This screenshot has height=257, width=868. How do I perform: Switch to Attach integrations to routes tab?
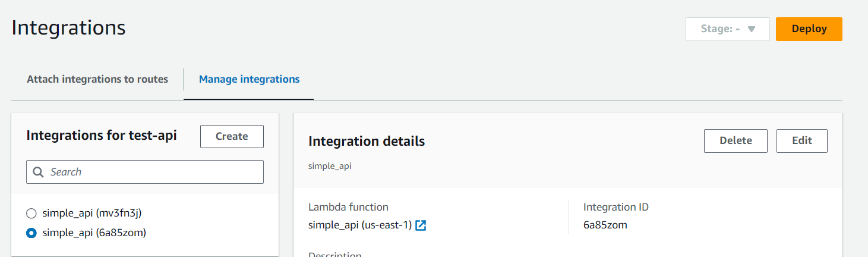[97, 79]
